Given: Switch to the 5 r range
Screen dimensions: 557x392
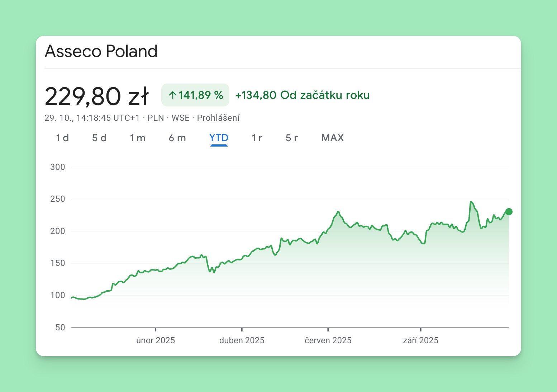Looking at the screenshot, I should tap(292, 138).
